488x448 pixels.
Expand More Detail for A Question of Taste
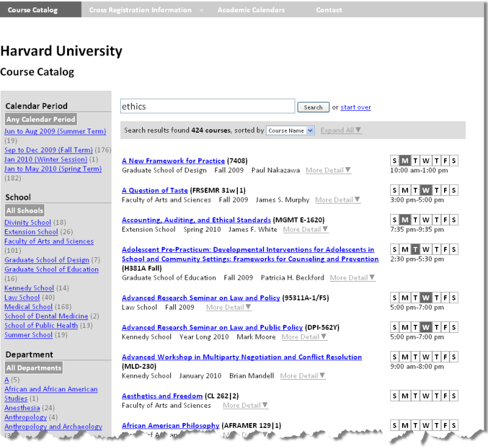pos(337,200)
